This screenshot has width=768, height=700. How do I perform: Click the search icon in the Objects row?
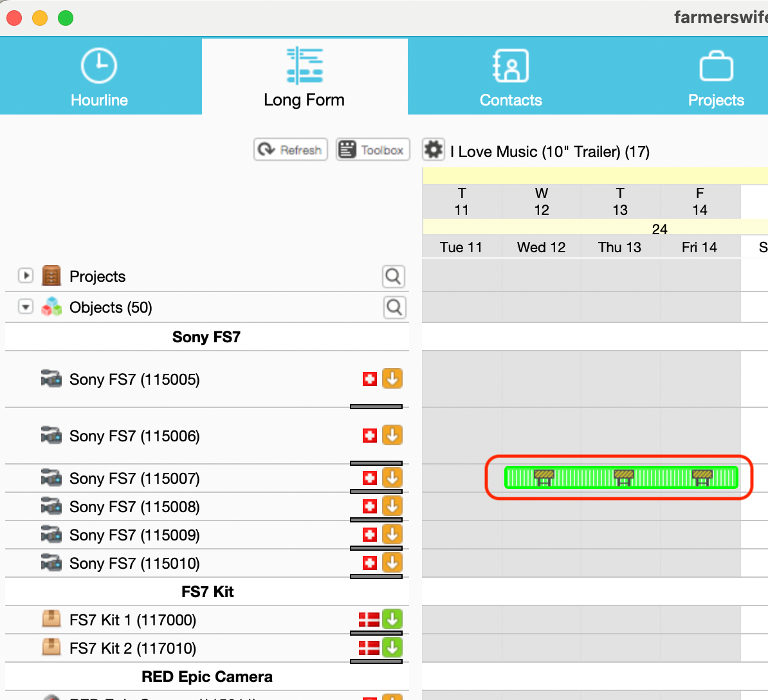click(394, 308)
